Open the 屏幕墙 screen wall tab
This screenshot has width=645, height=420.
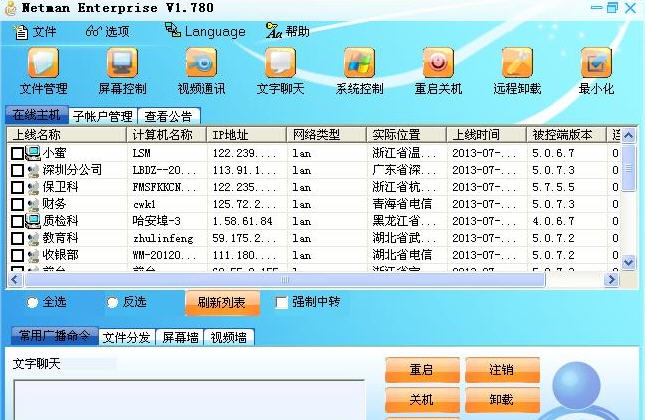click(180, 337)
